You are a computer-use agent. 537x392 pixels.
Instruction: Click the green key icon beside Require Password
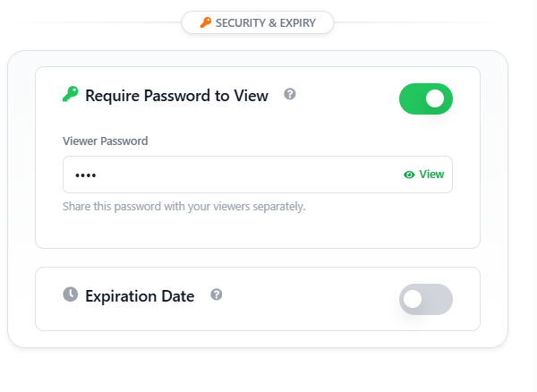click(71, 95)
